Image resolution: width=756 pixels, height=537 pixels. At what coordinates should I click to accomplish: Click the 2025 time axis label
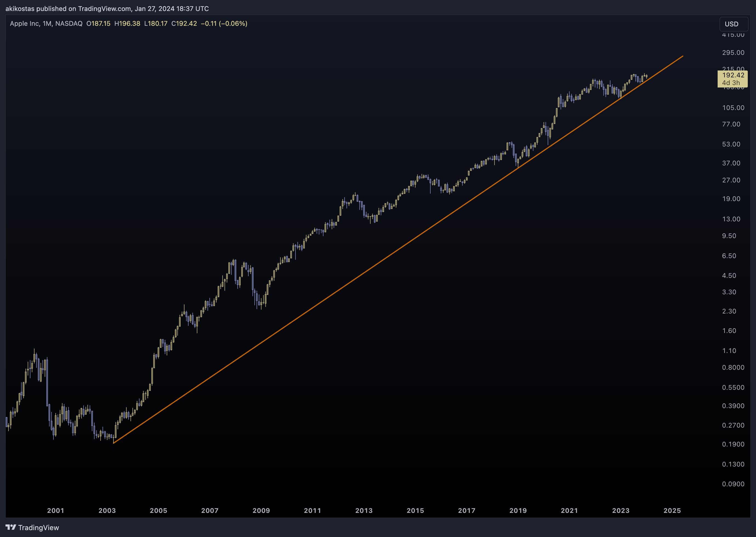coord(672,510)
